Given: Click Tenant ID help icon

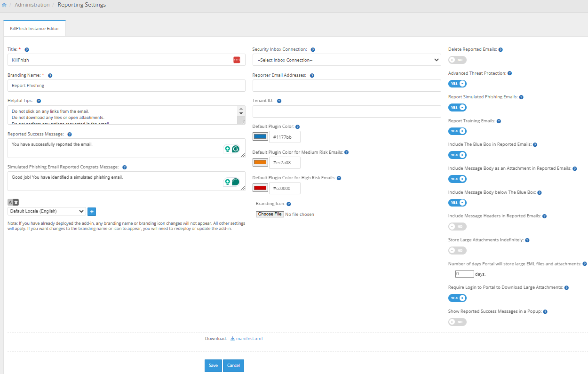Looking at the screenshot, I should point(279,101).
